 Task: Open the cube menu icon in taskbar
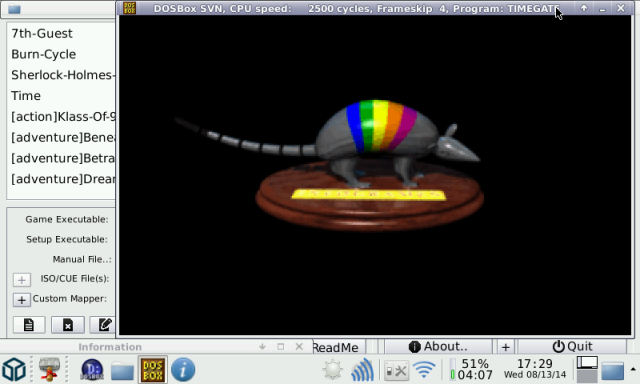click(14, 370)
